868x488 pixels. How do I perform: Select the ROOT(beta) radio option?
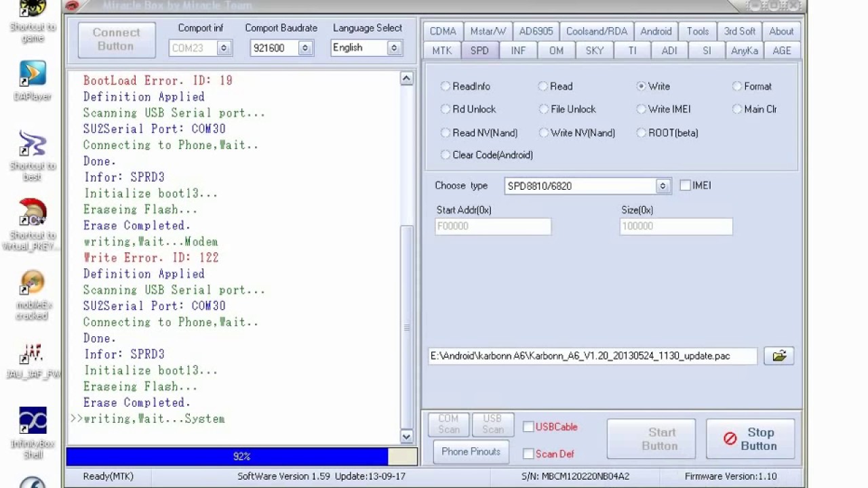point(667,133)
